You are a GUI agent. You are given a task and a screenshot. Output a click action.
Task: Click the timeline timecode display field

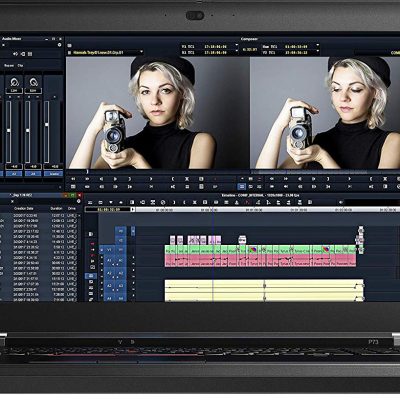(x=108, y=209)
